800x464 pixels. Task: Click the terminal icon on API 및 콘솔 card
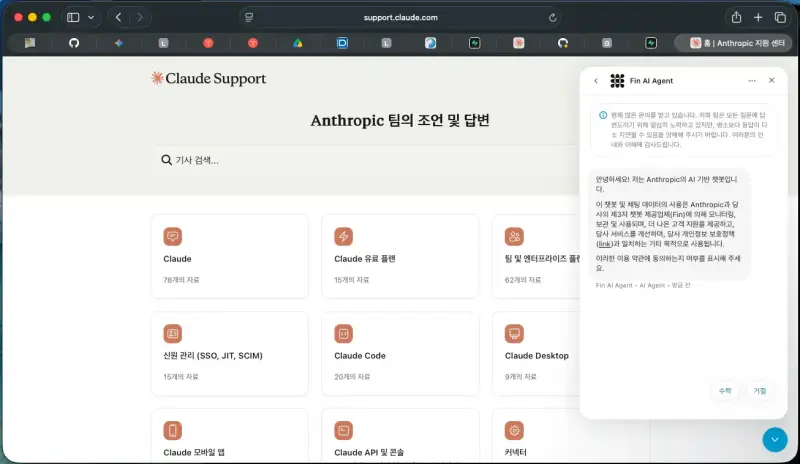[343, 430]
